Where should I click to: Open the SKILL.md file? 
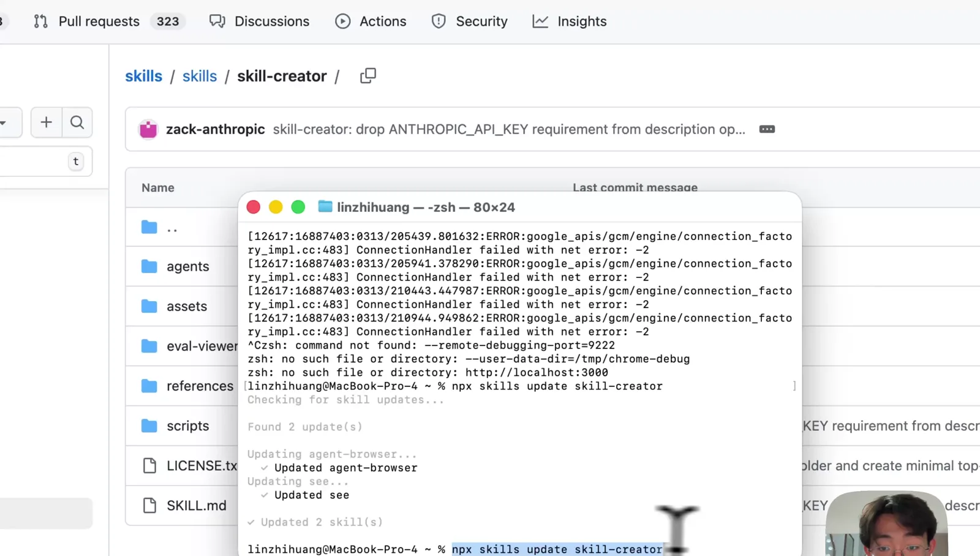pos(197,505)
